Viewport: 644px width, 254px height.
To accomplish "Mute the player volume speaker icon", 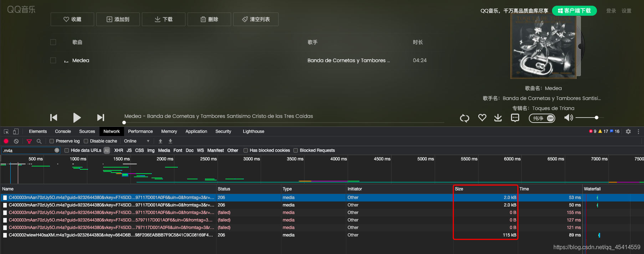I will [569, 118].
